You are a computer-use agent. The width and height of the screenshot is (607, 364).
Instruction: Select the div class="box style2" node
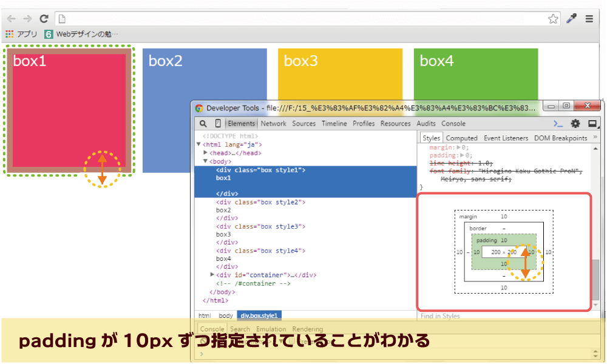pyautogui.click(x=261, y=202)
